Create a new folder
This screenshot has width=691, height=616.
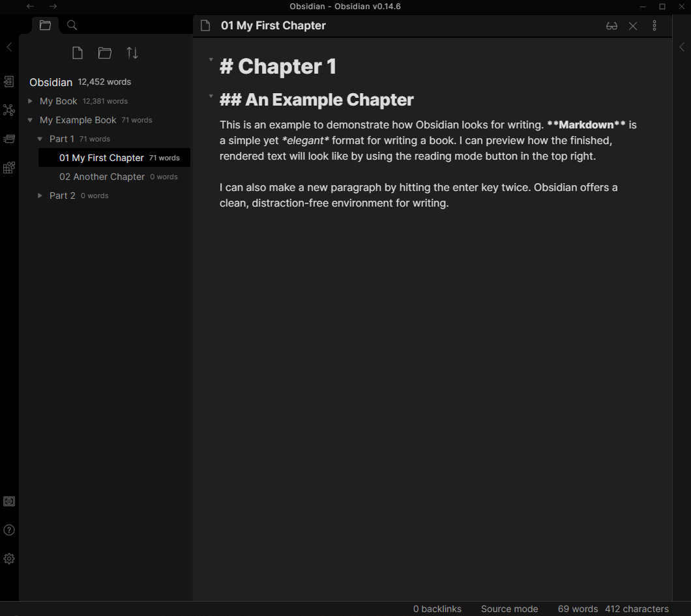pos(104,53)
